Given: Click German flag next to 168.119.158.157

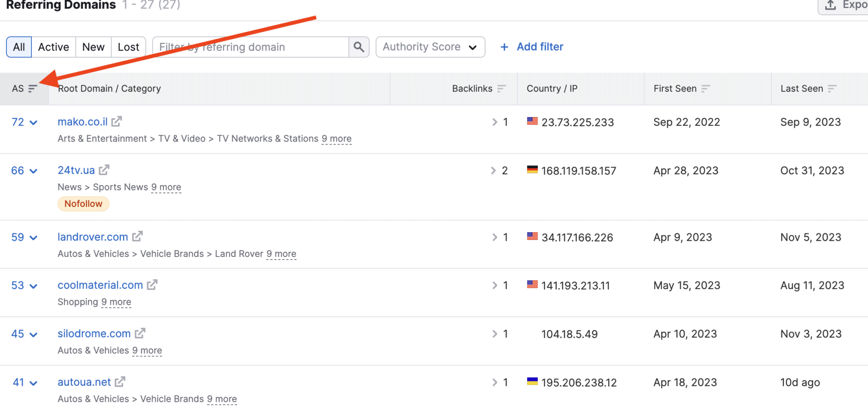Looking at the screenshot, I should point(532,169).
